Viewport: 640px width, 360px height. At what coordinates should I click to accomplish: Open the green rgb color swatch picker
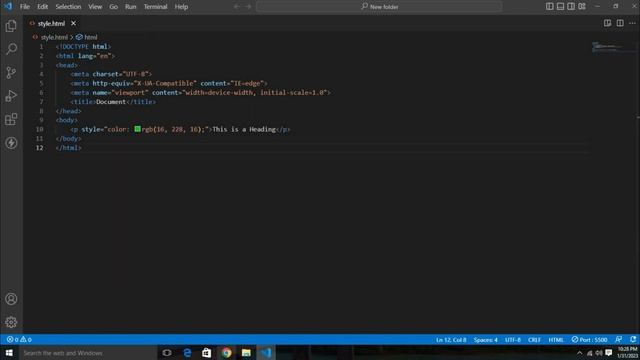click(138, 129)
